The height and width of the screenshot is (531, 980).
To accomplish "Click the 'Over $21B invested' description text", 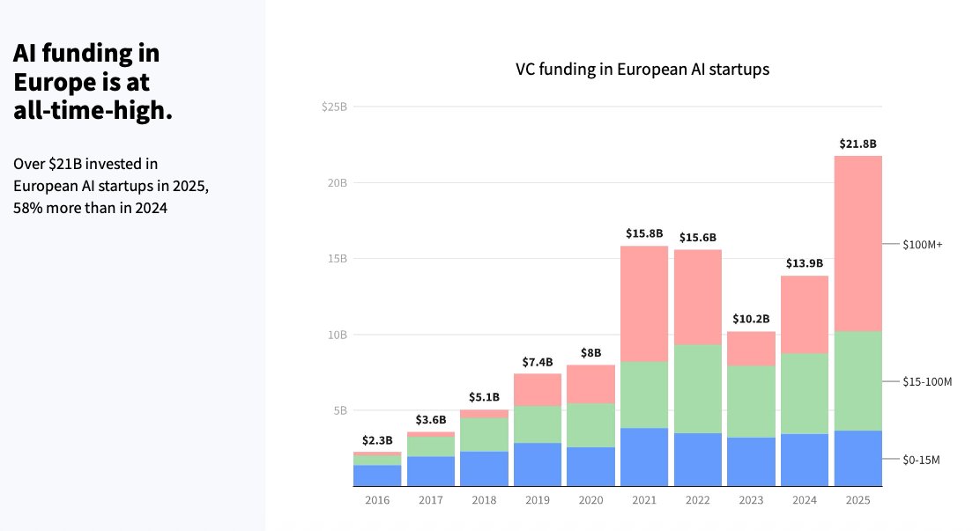I will pyautogui.click(x=111, y=186).
